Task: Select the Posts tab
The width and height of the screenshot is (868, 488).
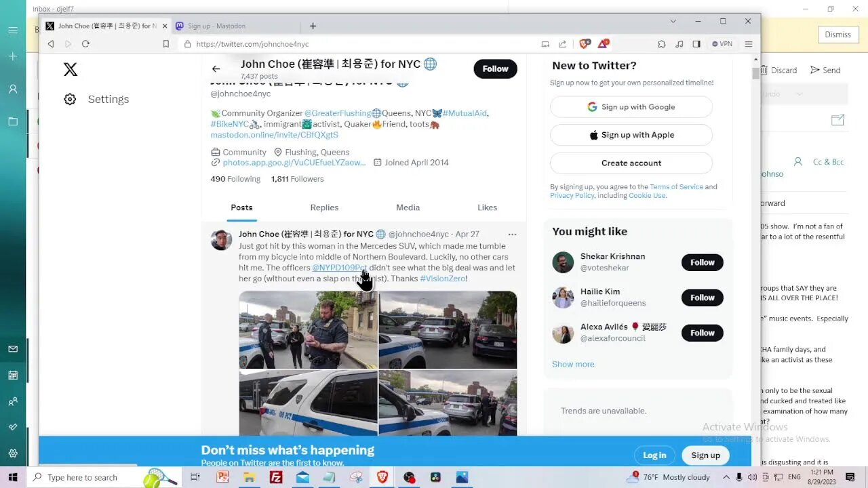Action: [241, 207]
